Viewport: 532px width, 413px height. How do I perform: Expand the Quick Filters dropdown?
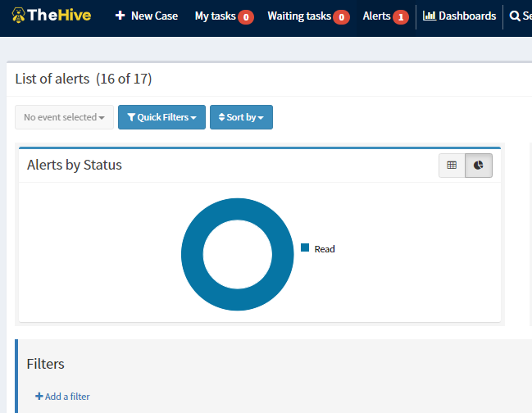click(x=161, y=117)
